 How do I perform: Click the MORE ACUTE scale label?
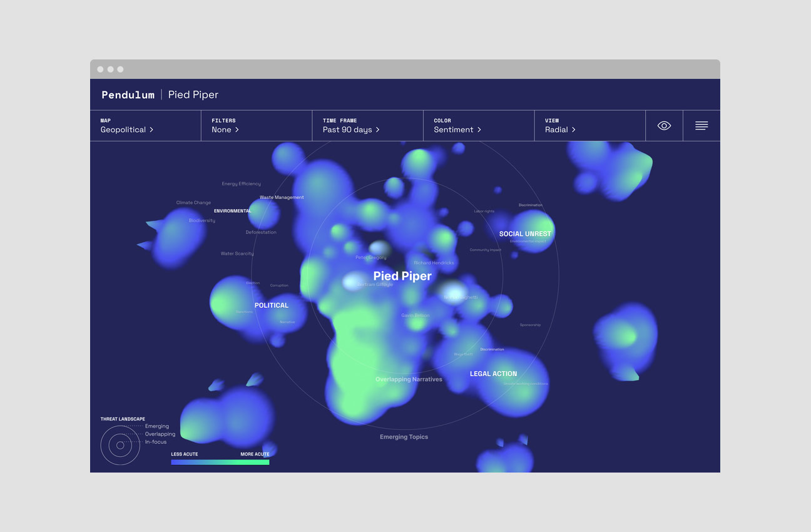click(x=255, y=454)
